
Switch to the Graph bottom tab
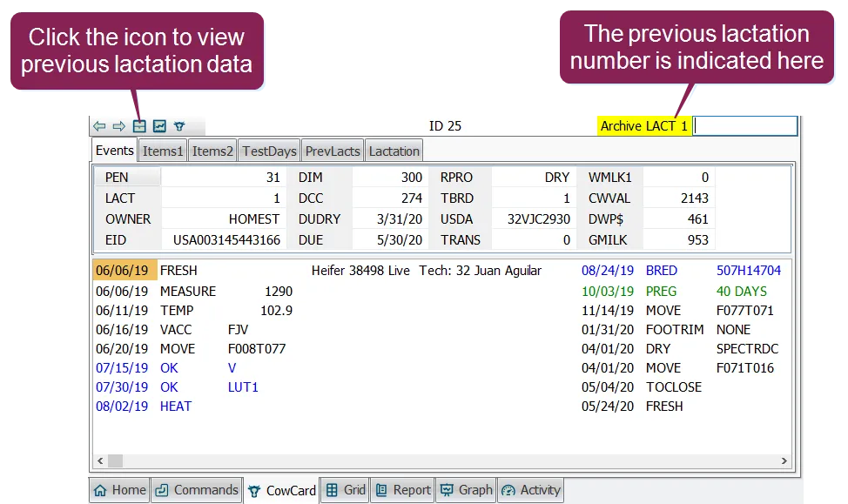pos(467,490)
